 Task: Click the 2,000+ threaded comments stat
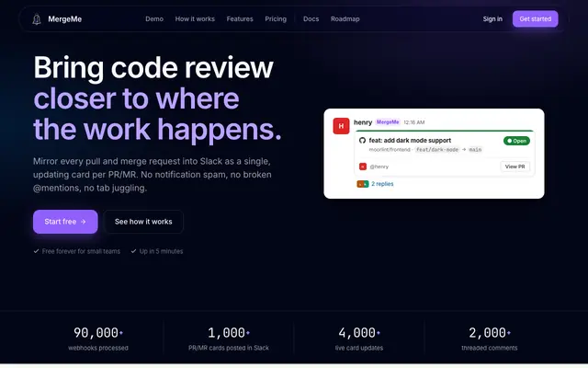490,339
